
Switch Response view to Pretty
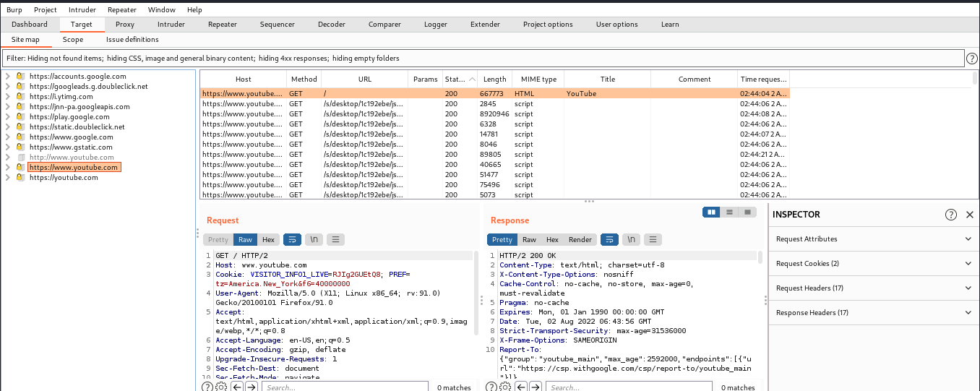coord(502,239)
